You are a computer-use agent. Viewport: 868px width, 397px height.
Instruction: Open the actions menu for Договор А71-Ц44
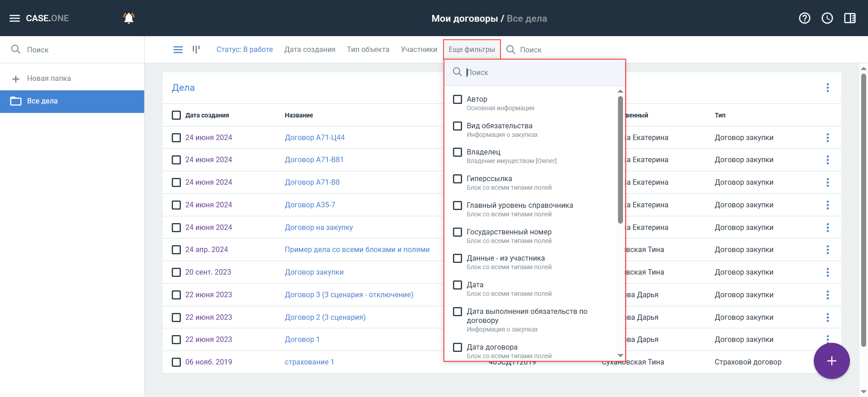pyautogui.click(x=827, y=138)
